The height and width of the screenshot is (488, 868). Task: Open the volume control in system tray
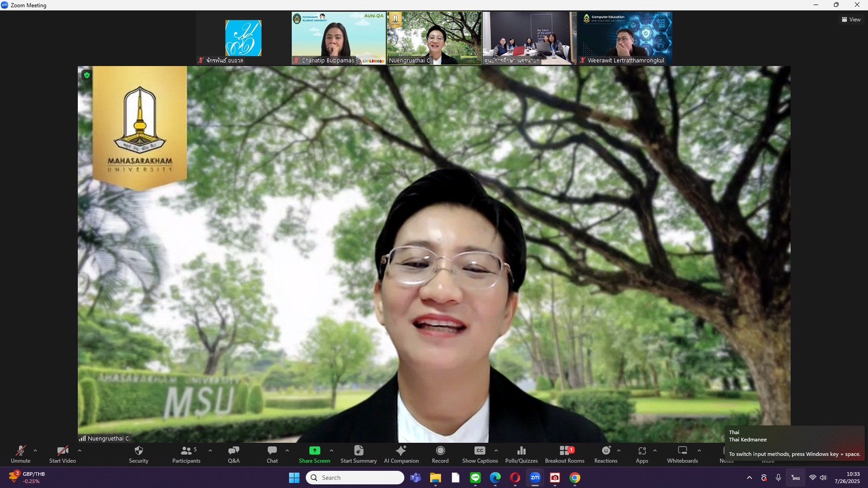click(823, 478)
